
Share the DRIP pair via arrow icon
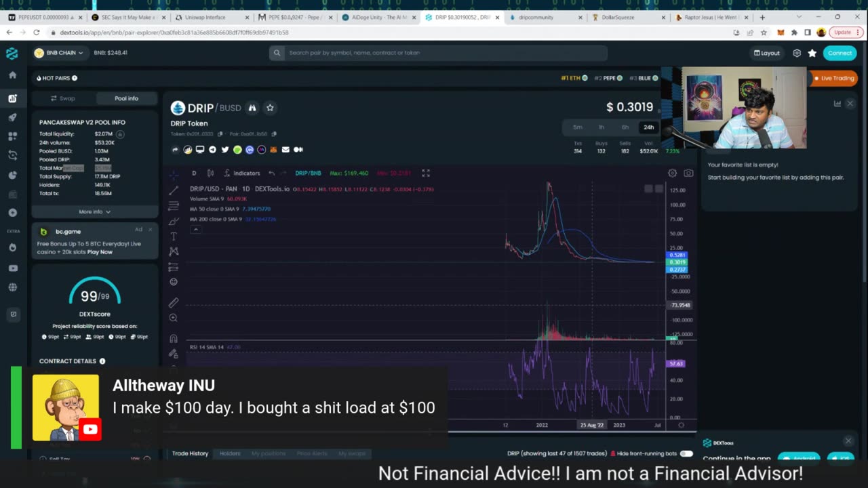coord(175,150)
